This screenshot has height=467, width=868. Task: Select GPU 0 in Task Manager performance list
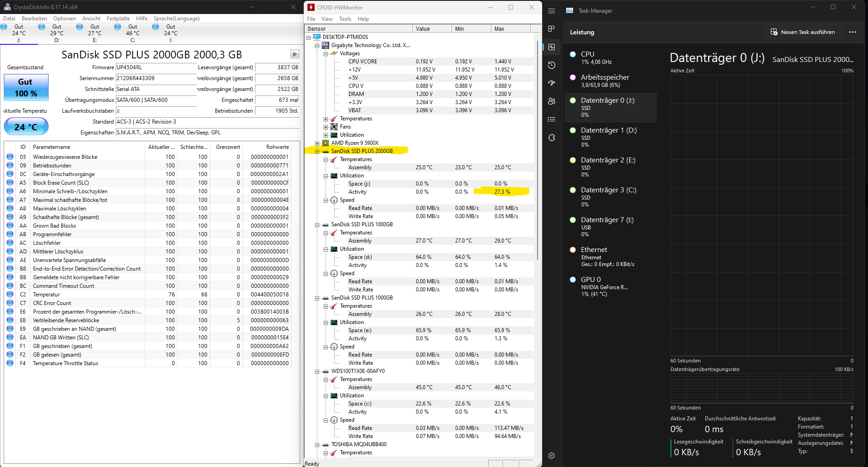coord(611,286)
